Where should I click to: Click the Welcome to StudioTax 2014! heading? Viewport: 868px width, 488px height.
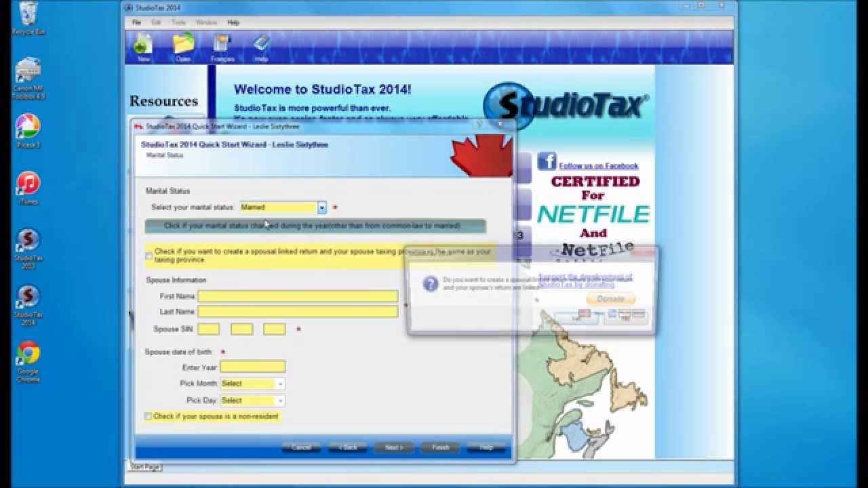322,89
